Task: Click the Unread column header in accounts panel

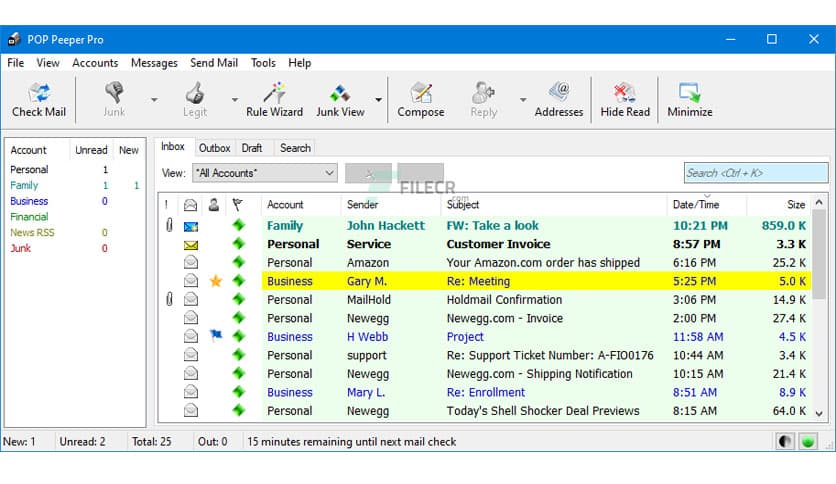Action: (x=91, y=150)
